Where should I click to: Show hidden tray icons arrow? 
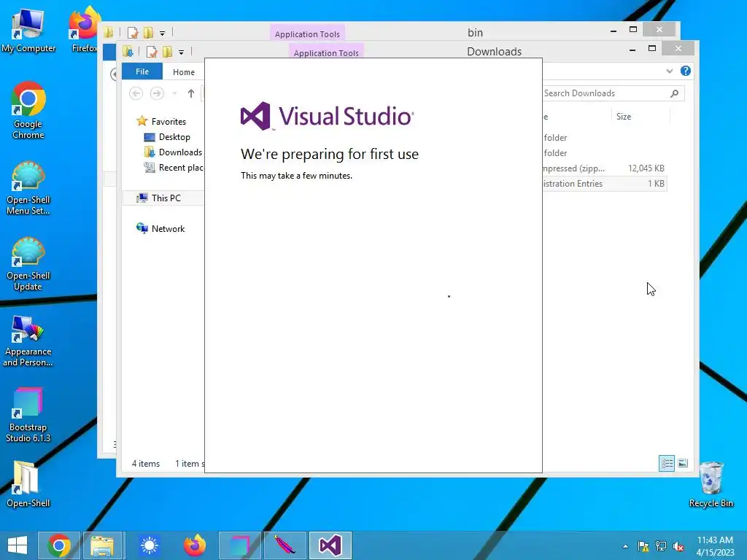625,546
